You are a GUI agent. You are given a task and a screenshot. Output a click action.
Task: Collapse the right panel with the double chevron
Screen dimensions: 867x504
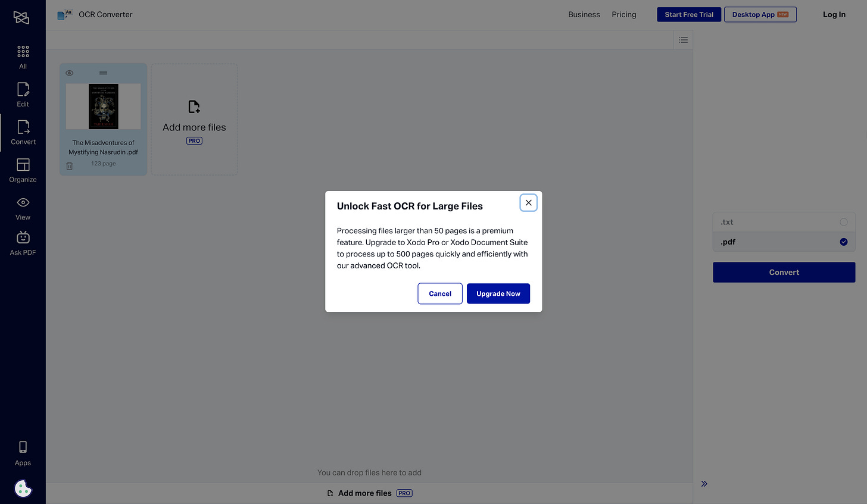click(x=704, y=484)
